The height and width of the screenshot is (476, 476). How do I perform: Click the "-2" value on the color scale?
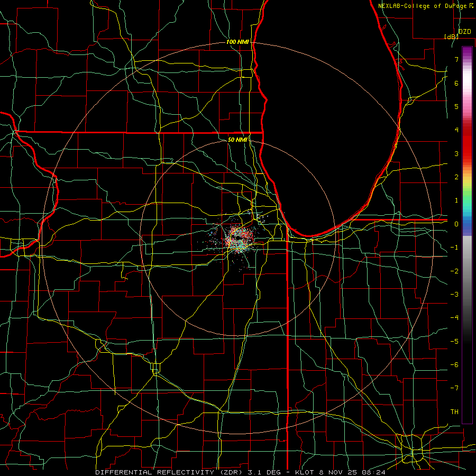point(454,271)
